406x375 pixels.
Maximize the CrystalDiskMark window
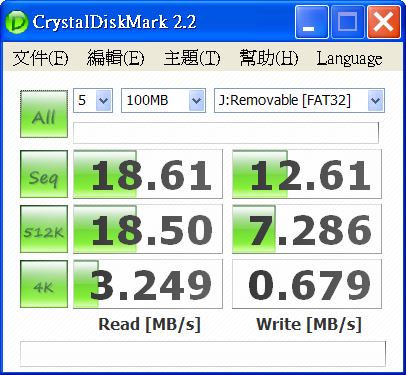tap(348, 22)
